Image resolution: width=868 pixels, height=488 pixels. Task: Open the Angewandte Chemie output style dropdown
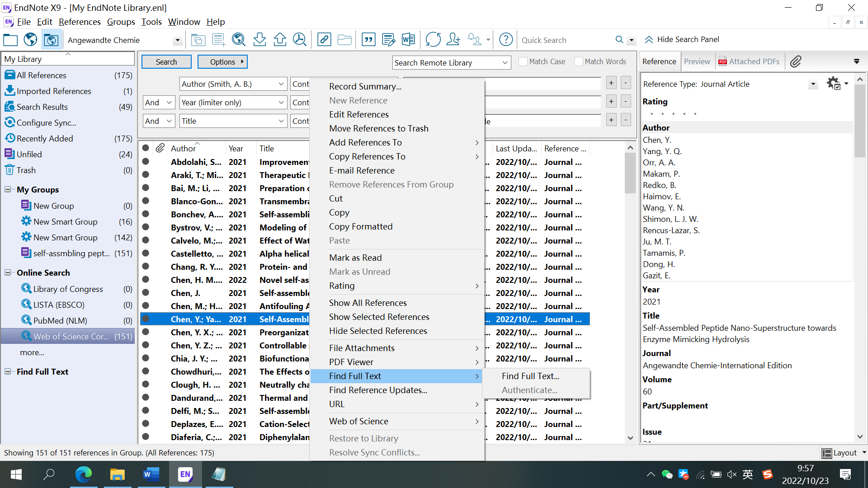point(177,40)
